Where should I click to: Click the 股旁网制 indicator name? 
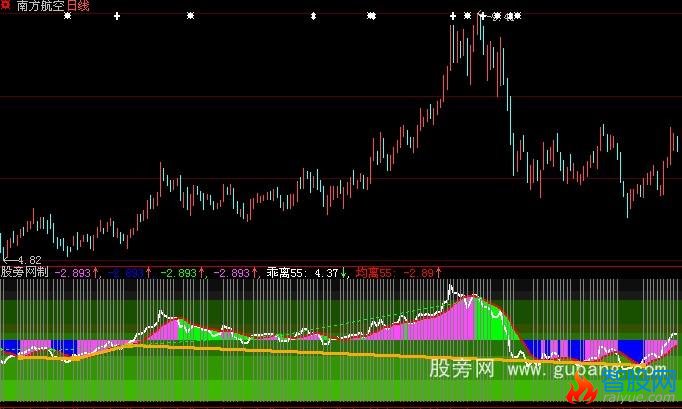[x=24, y=272]
